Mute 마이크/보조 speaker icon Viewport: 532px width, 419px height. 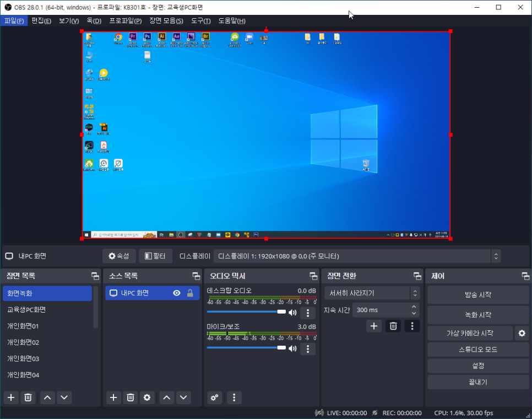click(x=292, y=348)
